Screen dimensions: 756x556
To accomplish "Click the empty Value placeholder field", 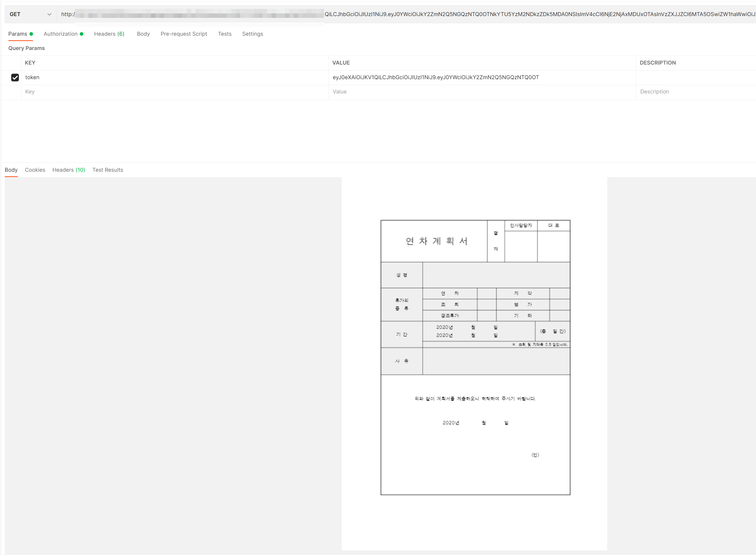I will click(x=481, y=92).
